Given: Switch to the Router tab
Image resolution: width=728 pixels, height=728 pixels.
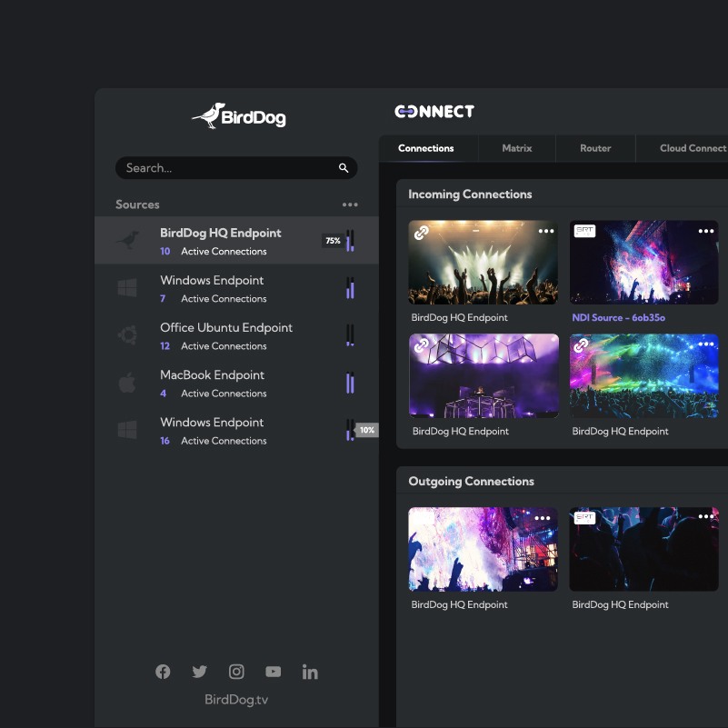Looking at the screenshot, I should (595, 148).
